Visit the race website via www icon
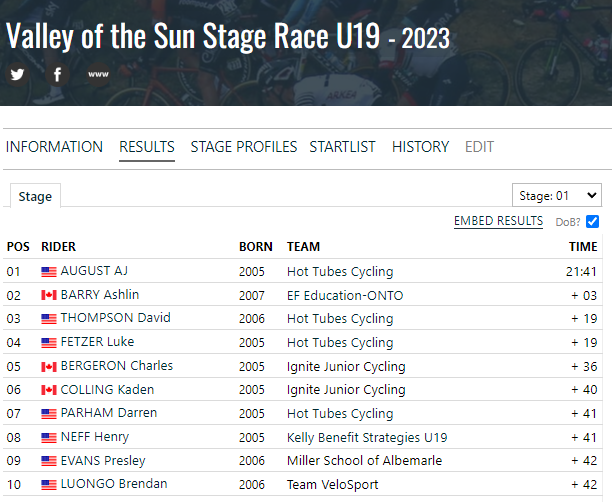Image resolution: width=612 pixels, height=502 pixels. [x=98, y=74]
